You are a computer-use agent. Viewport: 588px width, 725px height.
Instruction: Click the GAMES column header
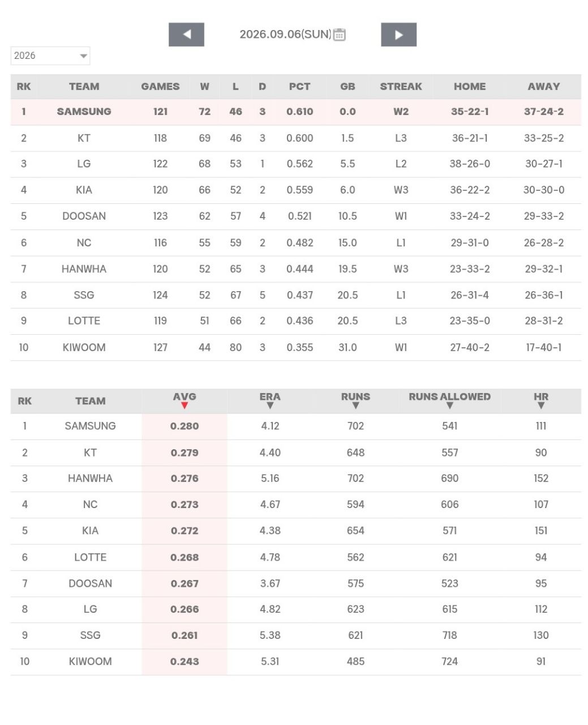(160, 87)
